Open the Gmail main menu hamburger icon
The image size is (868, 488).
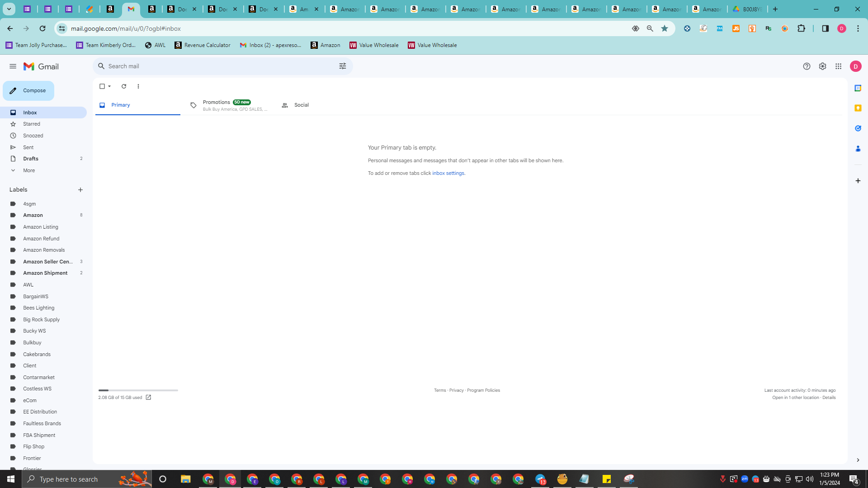point(13,66)
